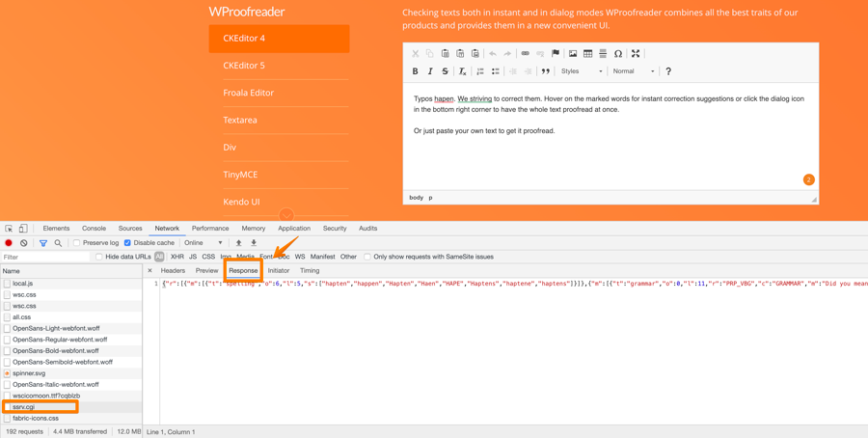Open the Styles dropdown in editor
This screenshot has height=438, width=868.
pos(582,71)
